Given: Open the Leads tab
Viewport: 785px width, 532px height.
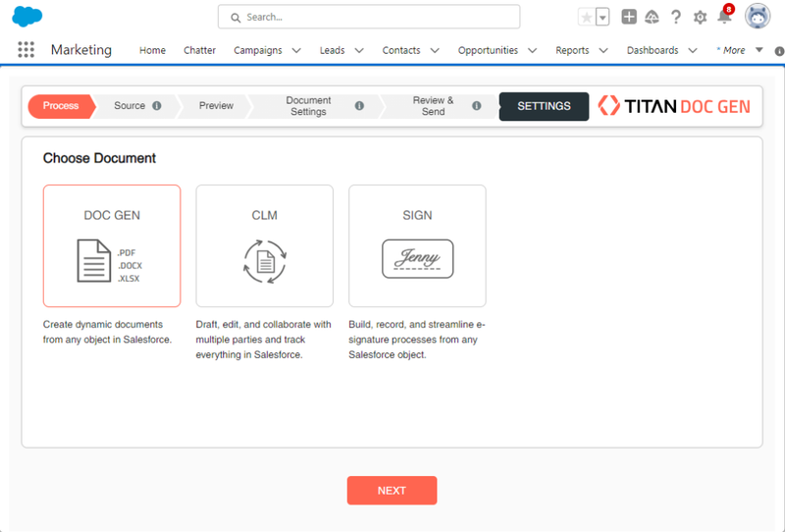Looking at the screenshot, I should tap(332, 50).
